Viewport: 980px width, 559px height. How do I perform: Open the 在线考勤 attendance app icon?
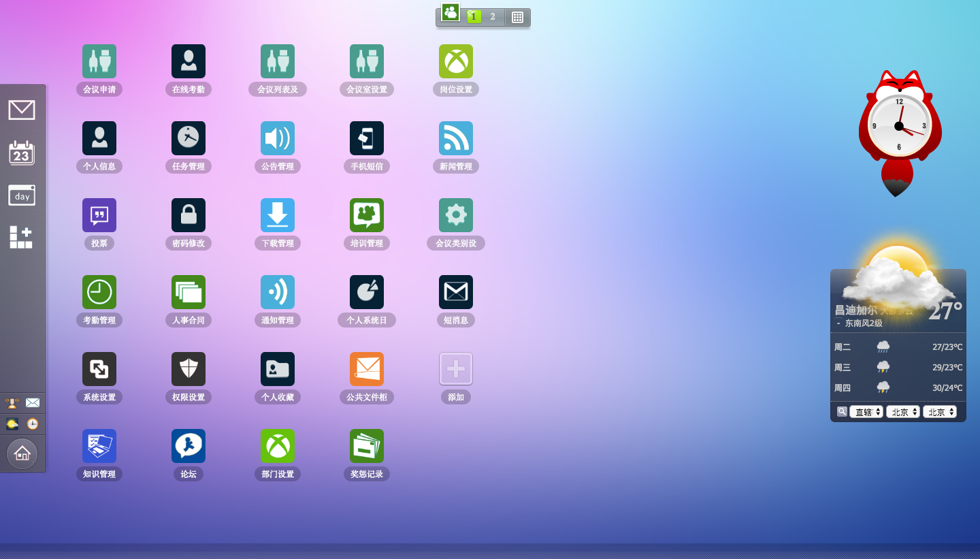(189, 61)
